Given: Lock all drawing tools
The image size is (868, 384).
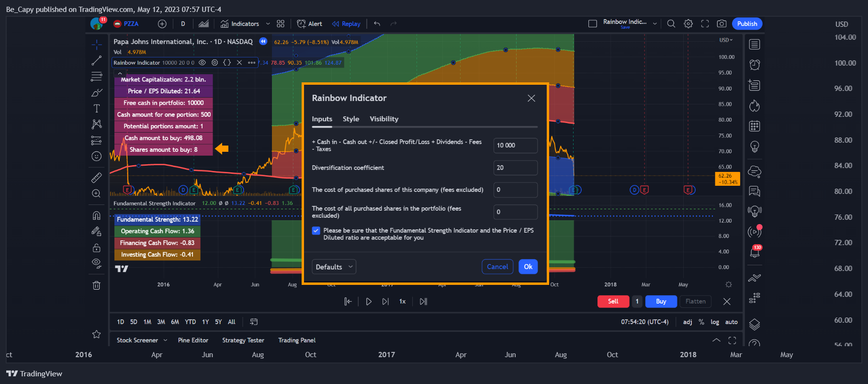Looking at the screenshot, I should (x=97, y=248).
